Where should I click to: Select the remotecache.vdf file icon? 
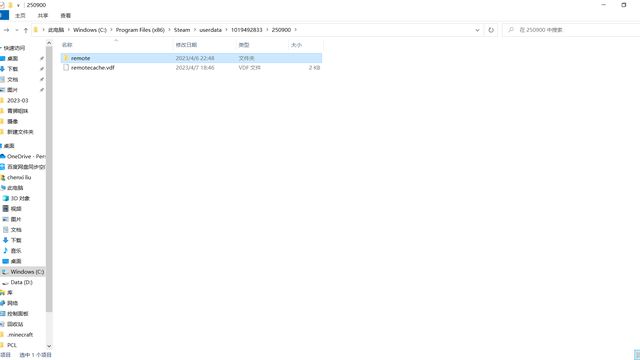click(x=66, y=68)
